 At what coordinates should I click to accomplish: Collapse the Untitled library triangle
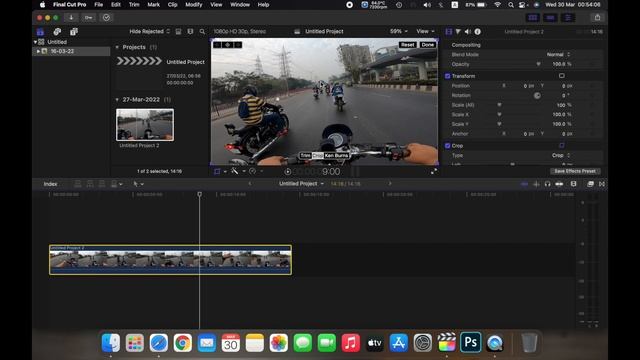[35, 42]
